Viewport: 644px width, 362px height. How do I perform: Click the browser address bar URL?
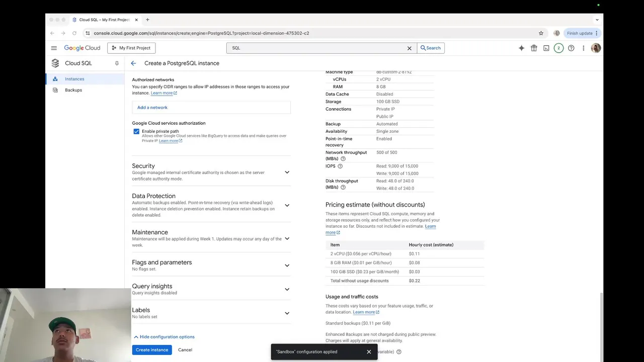[x=201, y=33]
